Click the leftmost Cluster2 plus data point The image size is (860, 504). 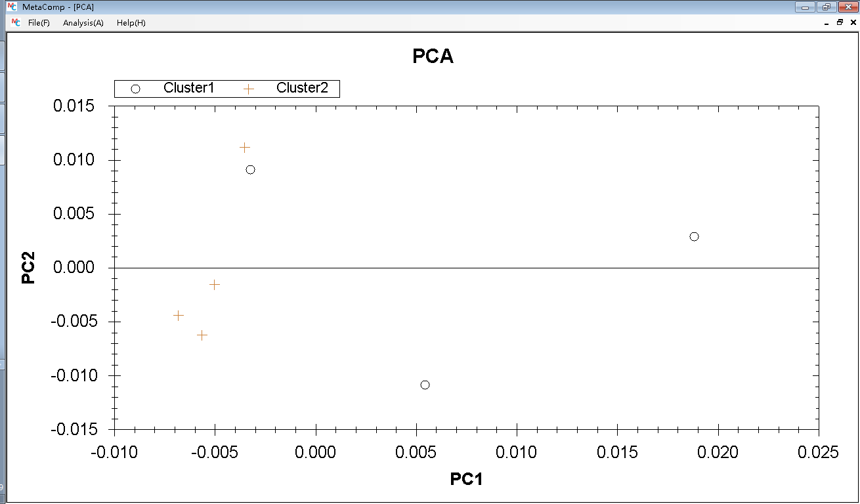[179, 316]
